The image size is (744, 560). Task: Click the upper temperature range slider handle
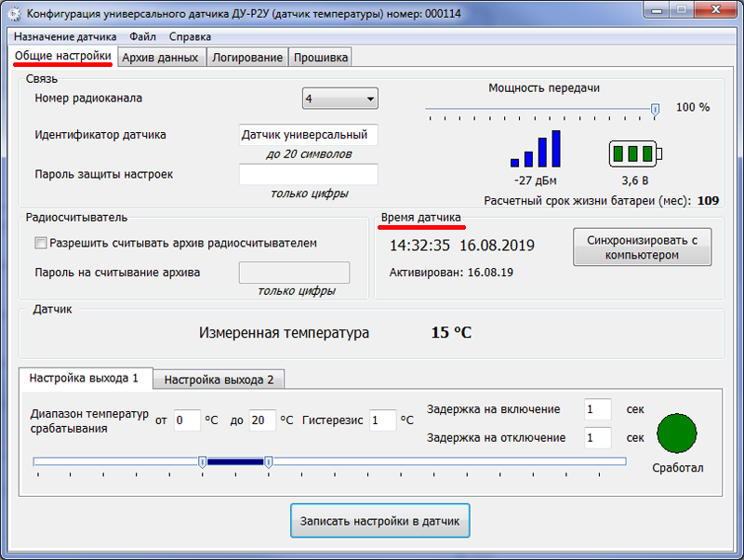(x=268, y=461)
